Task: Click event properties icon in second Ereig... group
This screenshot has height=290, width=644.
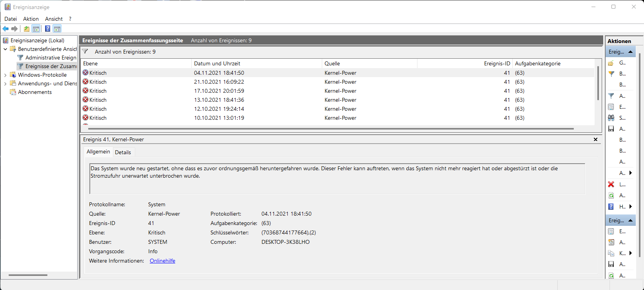Action: (611, 231)
